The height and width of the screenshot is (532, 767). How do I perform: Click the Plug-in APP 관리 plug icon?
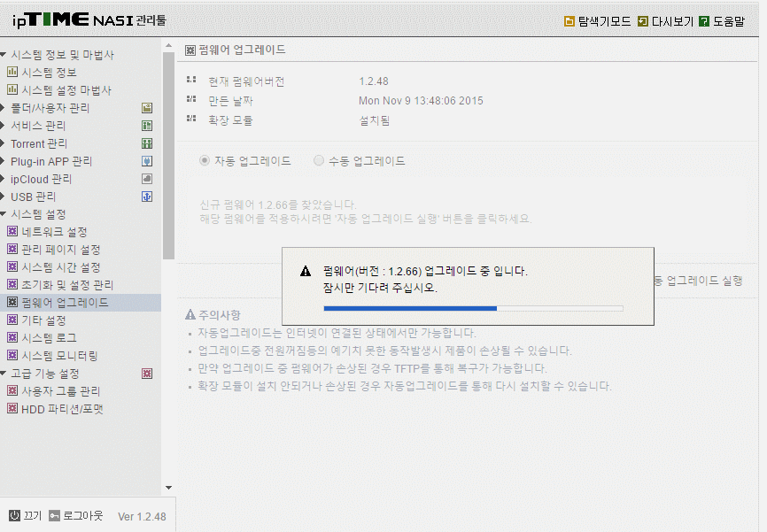[147, 161]
